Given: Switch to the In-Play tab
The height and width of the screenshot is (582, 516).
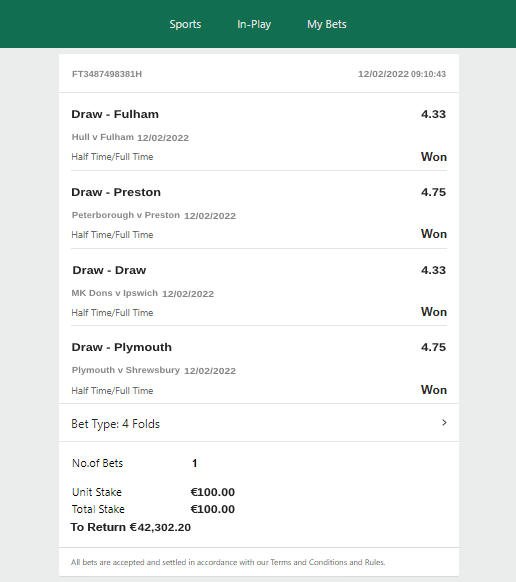Looking at the screenshot, I should pyautogui.click(x=254, y=24).
